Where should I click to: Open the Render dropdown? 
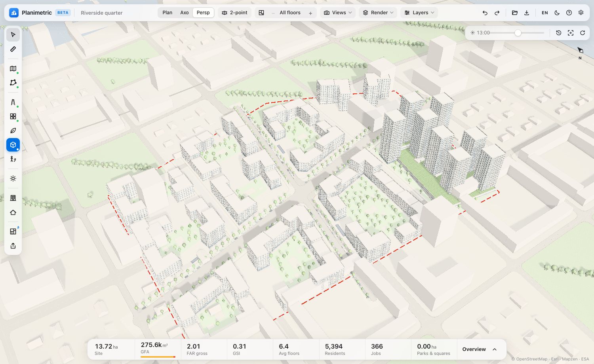pos(378,13)
